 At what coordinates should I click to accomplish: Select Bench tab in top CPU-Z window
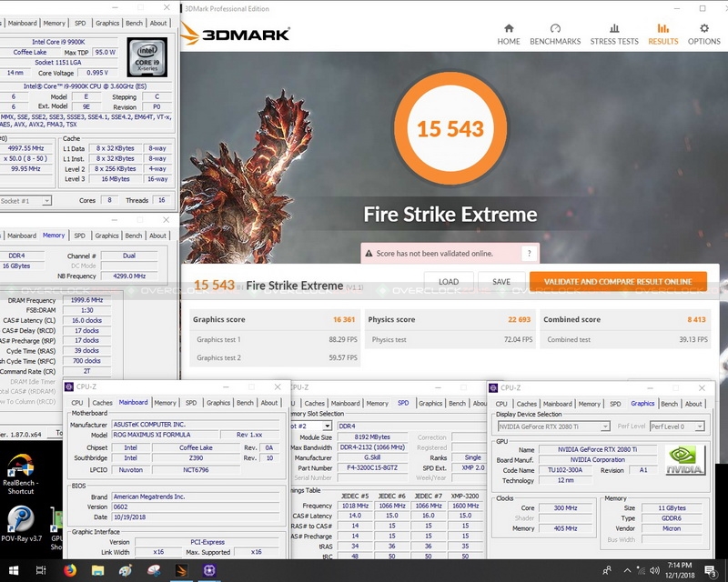134,23
